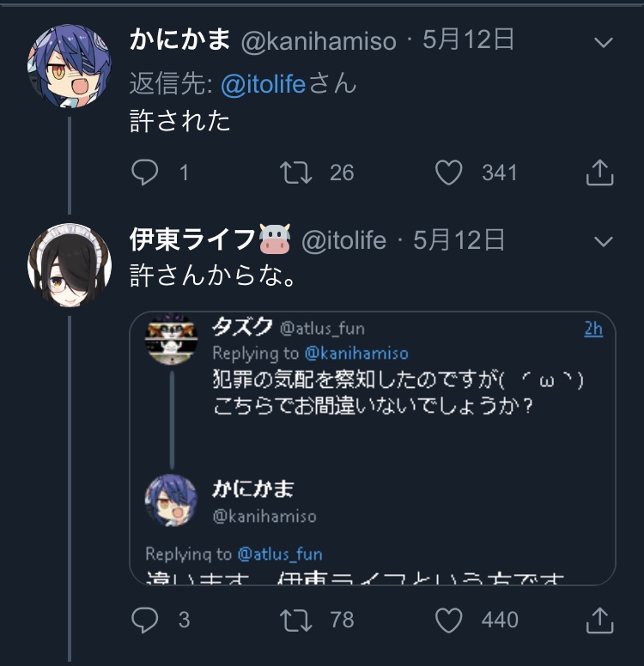The image size is (644, 666).
Task: View かにかま's profile avatar at top
Action: click(x=69, y=65)
